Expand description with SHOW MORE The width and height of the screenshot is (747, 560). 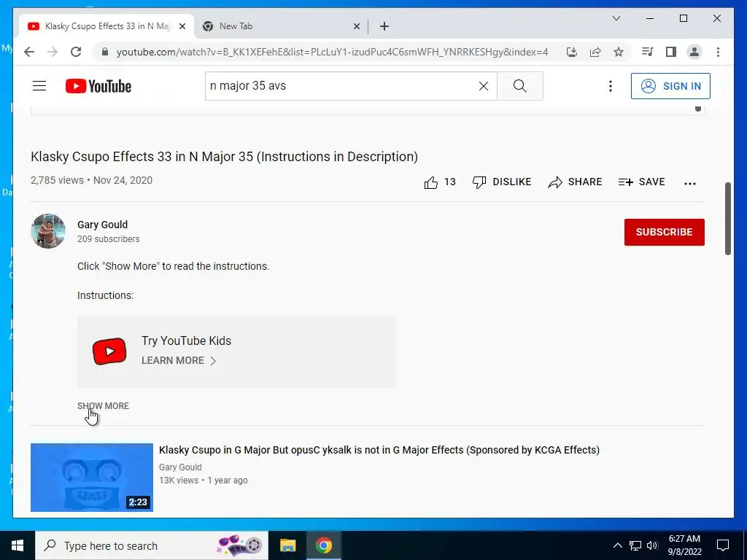click(x=103, y=405)
